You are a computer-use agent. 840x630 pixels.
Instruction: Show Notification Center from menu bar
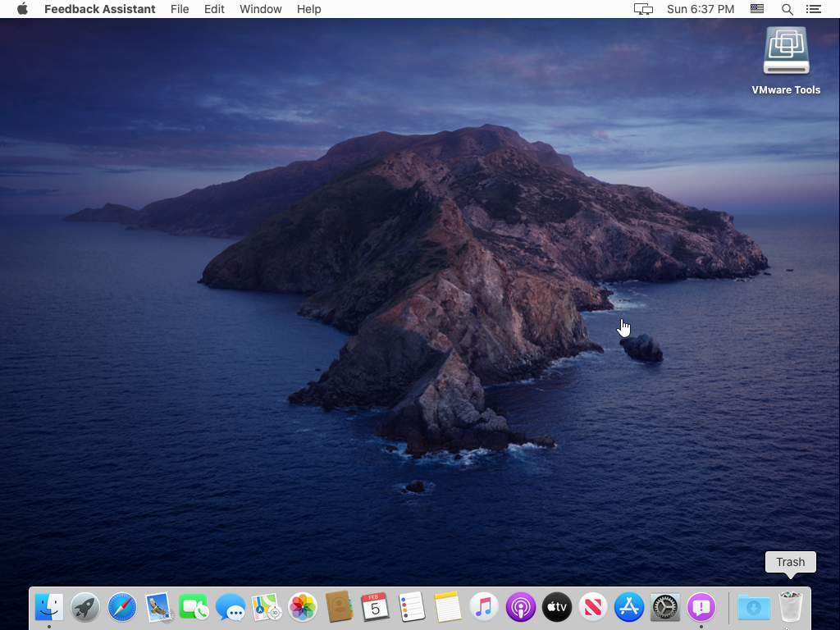[x=814, y=9]
